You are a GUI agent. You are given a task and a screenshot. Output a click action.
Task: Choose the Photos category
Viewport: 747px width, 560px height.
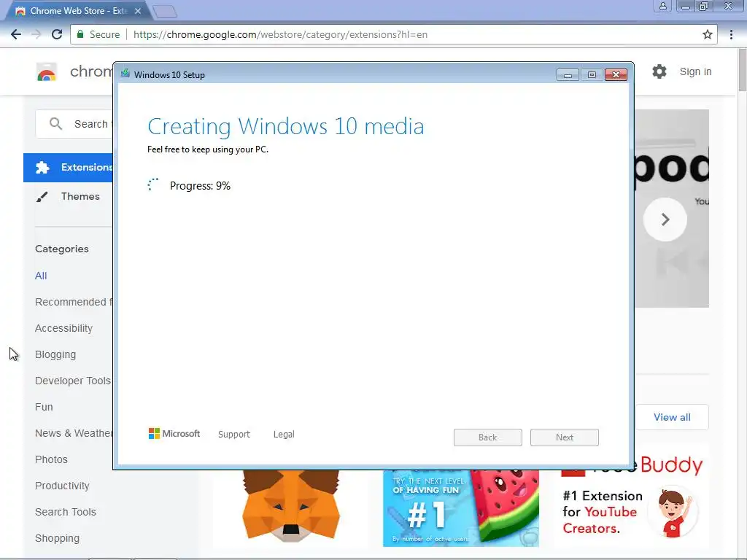pyautogui.click(x=51, y=459)
